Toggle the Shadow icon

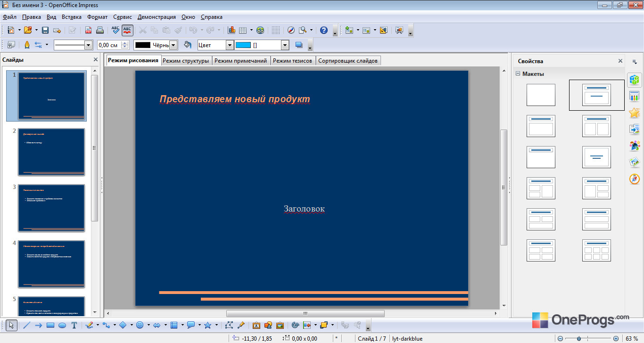point(298,45)
